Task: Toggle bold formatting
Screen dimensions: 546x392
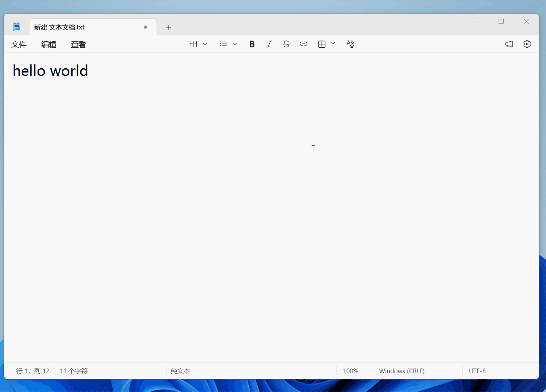Action: (252, 44)
